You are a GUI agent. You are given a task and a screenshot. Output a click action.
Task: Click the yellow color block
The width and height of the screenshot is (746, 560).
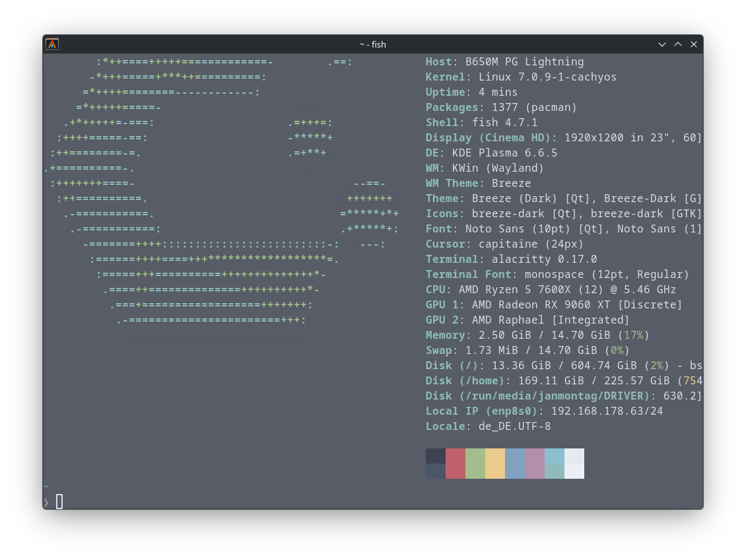point(494,464)
